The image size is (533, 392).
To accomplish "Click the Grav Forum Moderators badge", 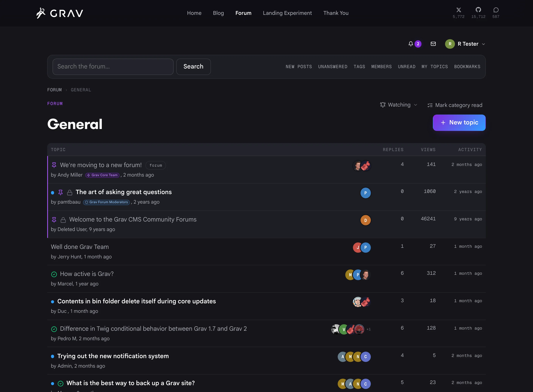I will click(106, 202).
